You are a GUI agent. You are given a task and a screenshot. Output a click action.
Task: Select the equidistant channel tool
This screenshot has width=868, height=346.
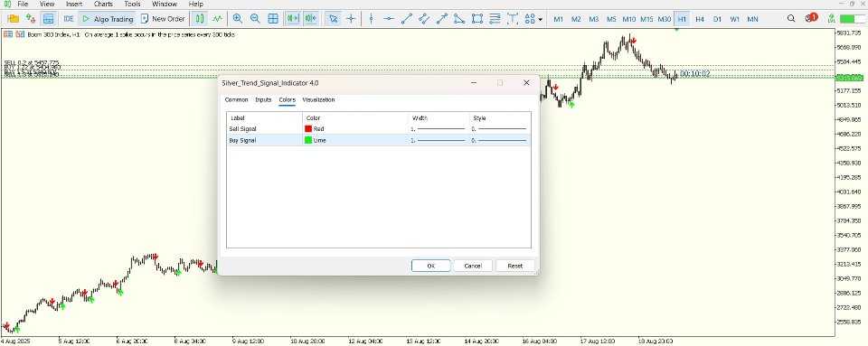[x=424, y=19]
